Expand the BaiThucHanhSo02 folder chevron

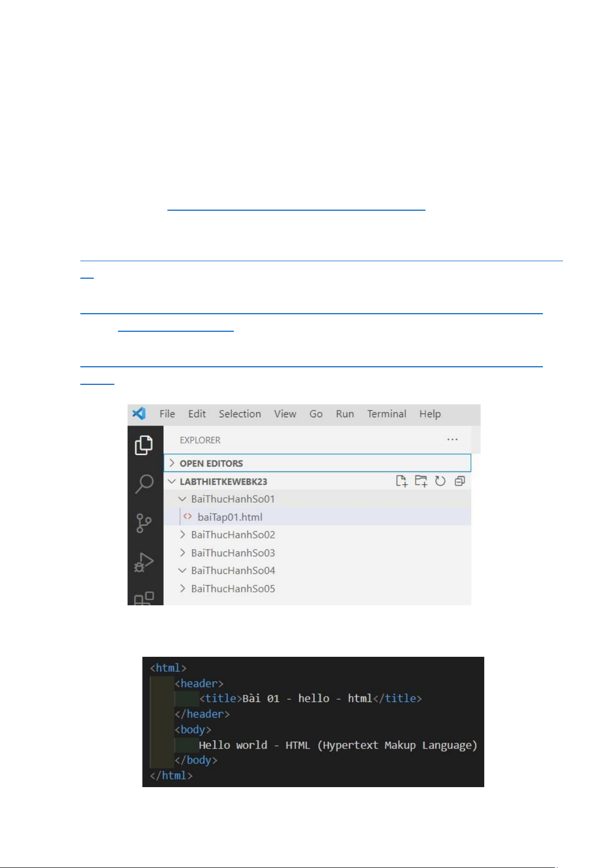(182, 534)
